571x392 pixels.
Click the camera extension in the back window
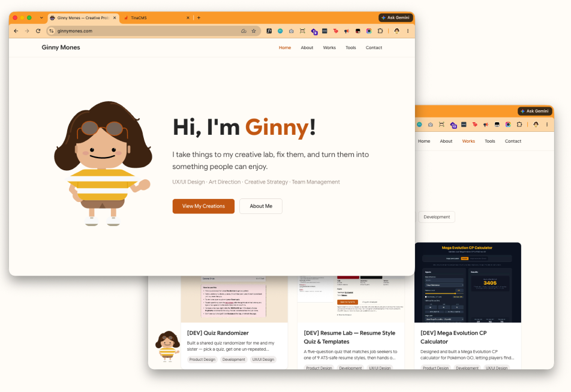pyautogui.click(x=431, y=125)
